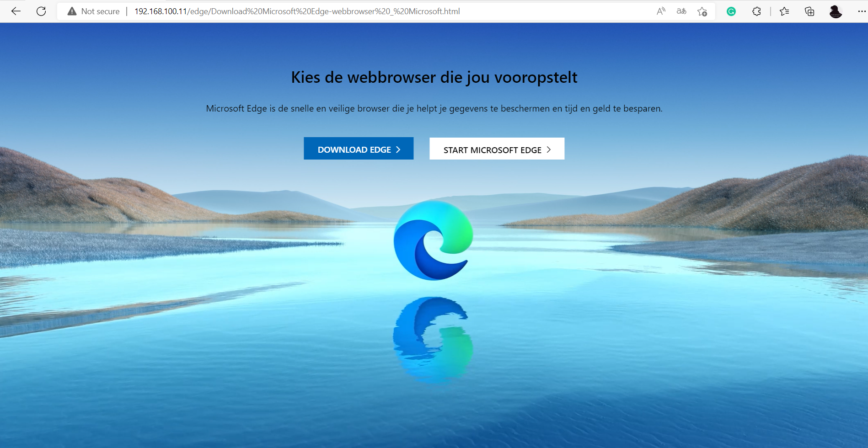Open the Favorites list
This screenshot has height=448, width=868.
point(784,11)
